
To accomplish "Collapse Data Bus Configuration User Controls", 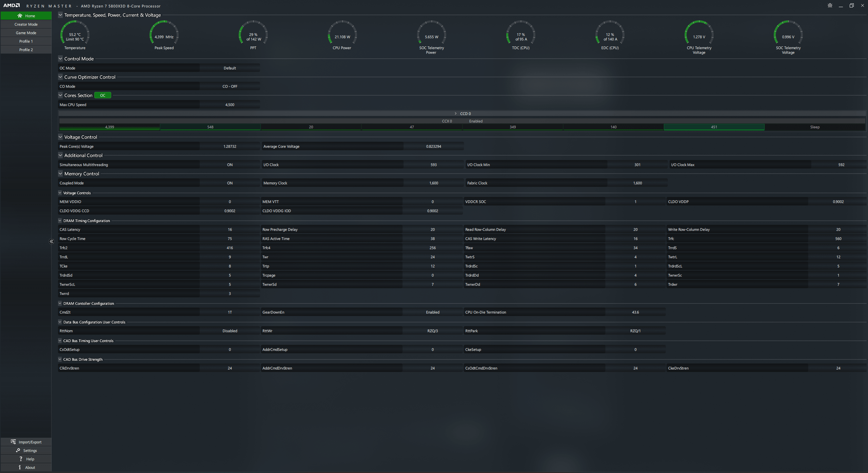I will pos(60,322).
